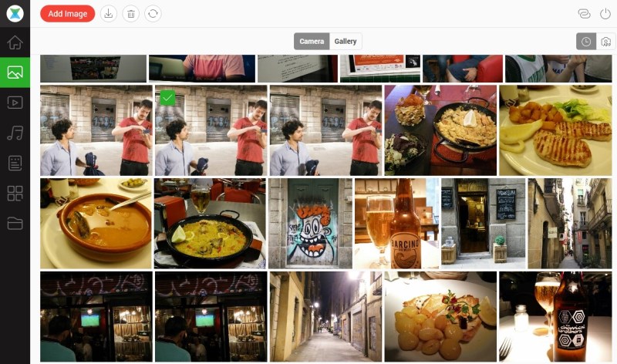Select the graffiti monster door photo
The width and height of the screenshot is (617, 364).
pos(310,223)
